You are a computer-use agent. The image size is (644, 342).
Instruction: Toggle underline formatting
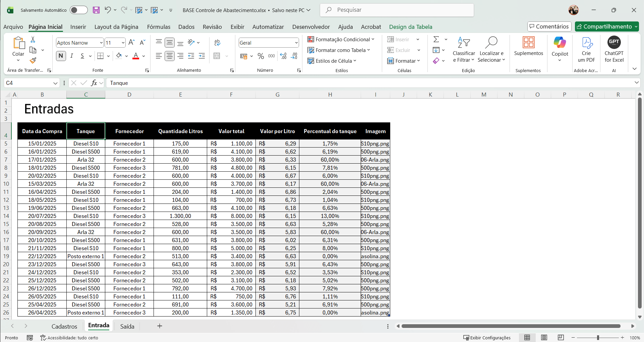point(82,56)
